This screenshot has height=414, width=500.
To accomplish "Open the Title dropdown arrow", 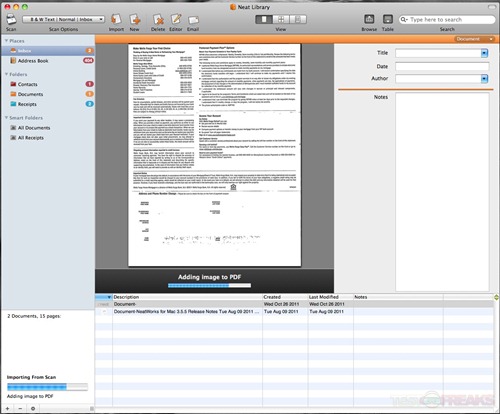I will (484, 53).
